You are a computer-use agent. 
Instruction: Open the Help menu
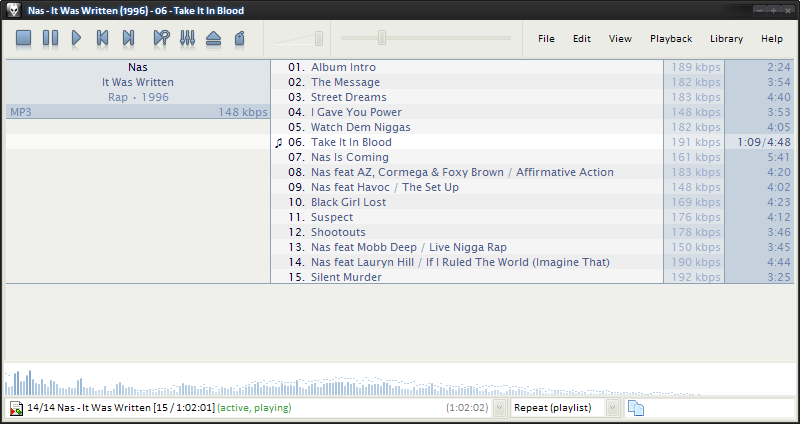[x=771, y=39]
